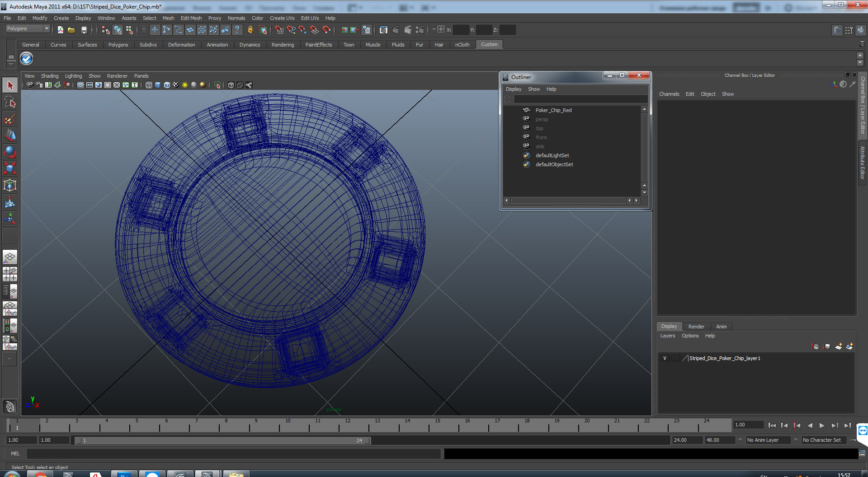
Task: Switch to single perspective view layout
Action: click(10, 257)
